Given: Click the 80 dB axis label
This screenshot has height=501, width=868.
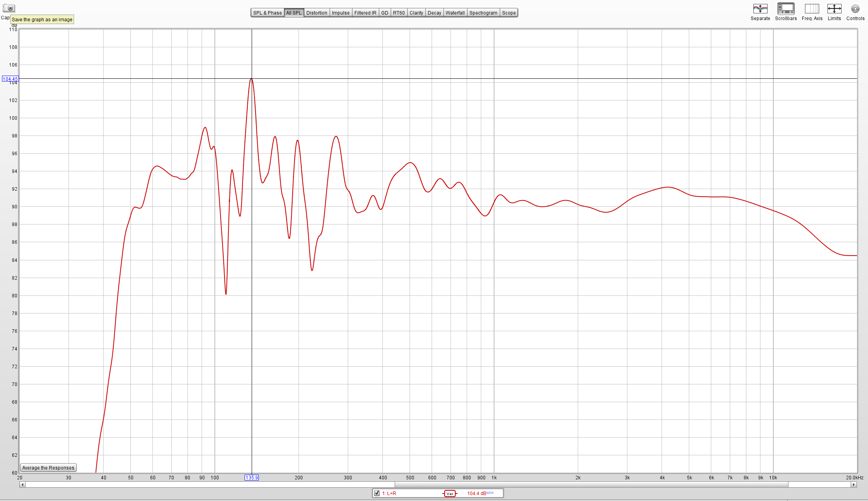Looking at the screenshot, I should [15, 295].
